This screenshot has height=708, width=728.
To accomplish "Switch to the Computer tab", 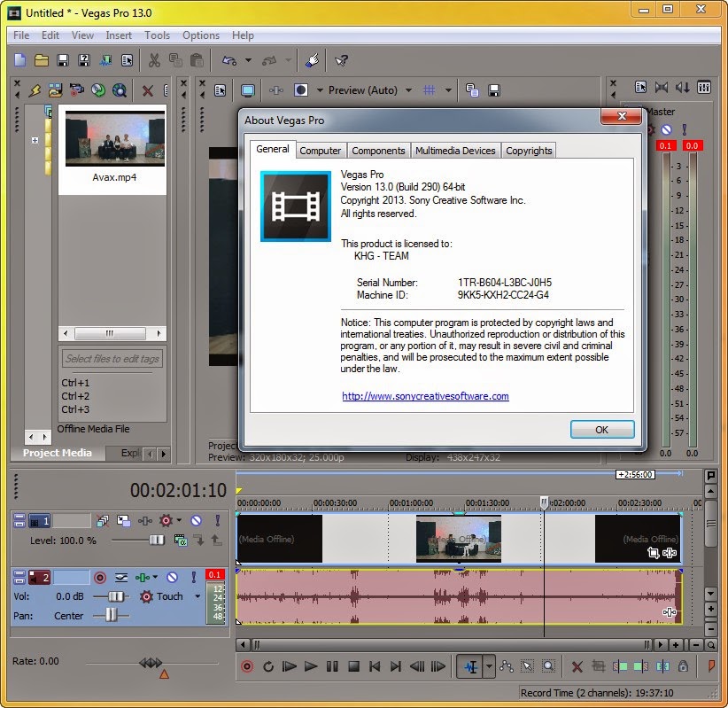I will (x=320, y=151).
